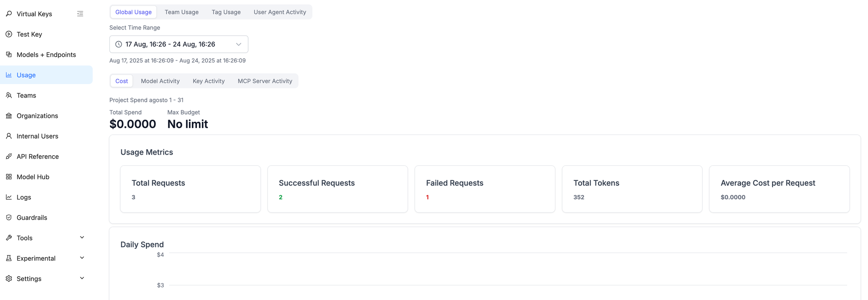Viewport: 868px width, 300px height.
Task: Expand the Settings menu chevron
Action: (82, 278)
